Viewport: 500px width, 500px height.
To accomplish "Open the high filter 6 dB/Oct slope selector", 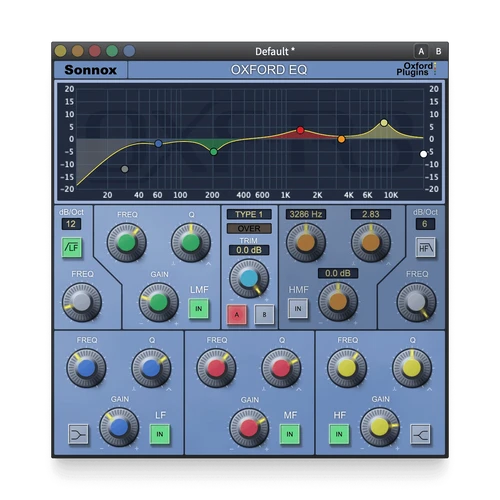I will pos(425,224).
